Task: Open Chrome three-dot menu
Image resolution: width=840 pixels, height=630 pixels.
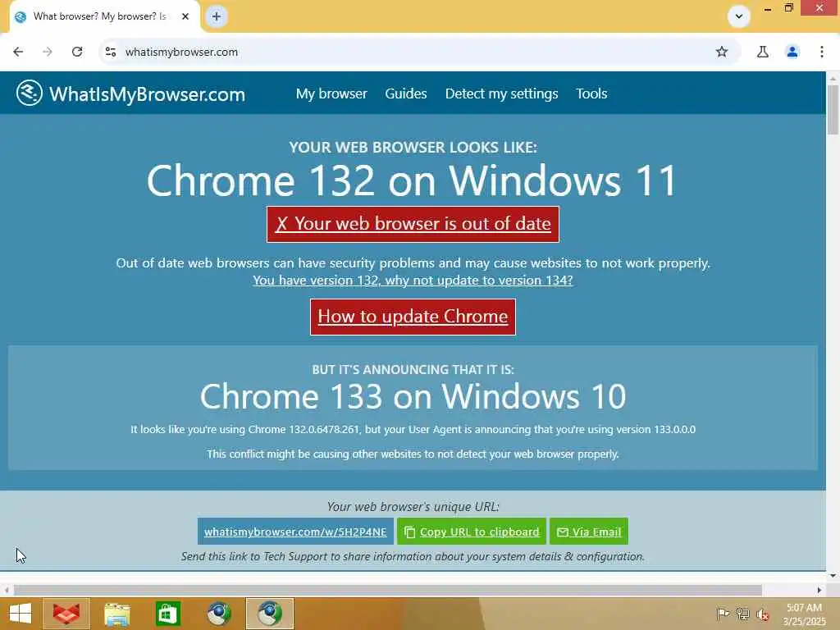Action: point(822,52)
